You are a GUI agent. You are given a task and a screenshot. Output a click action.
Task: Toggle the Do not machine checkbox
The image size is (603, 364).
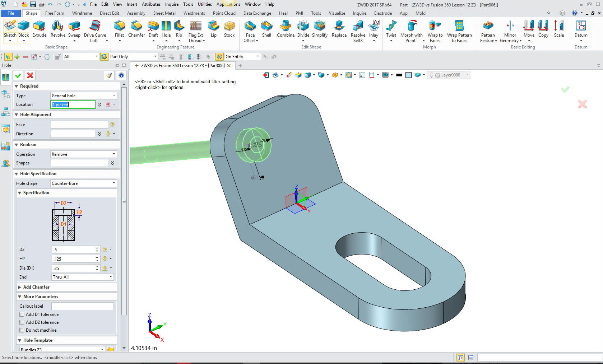(22, 330)
